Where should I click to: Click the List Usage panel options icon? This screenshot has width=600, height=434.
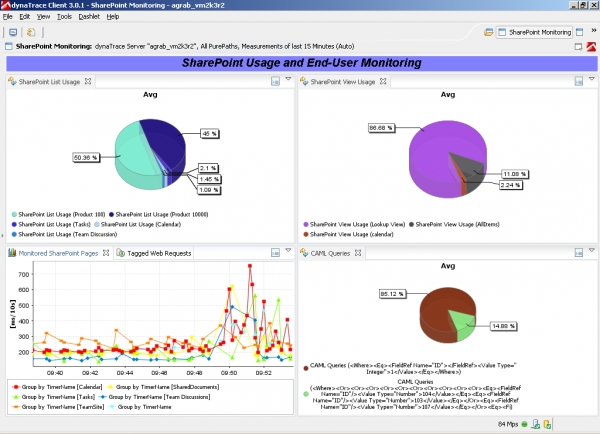(276, 81)
